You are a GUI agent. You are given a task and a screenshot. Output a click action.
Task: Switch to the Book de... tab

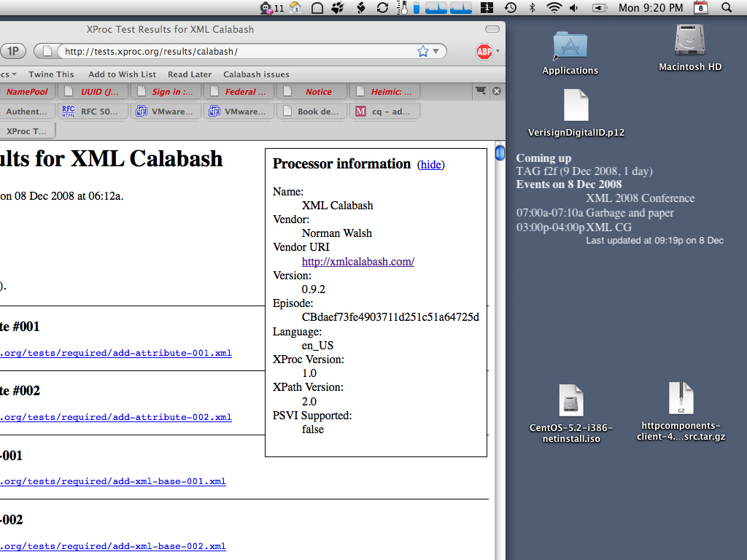tap(311, 112)
